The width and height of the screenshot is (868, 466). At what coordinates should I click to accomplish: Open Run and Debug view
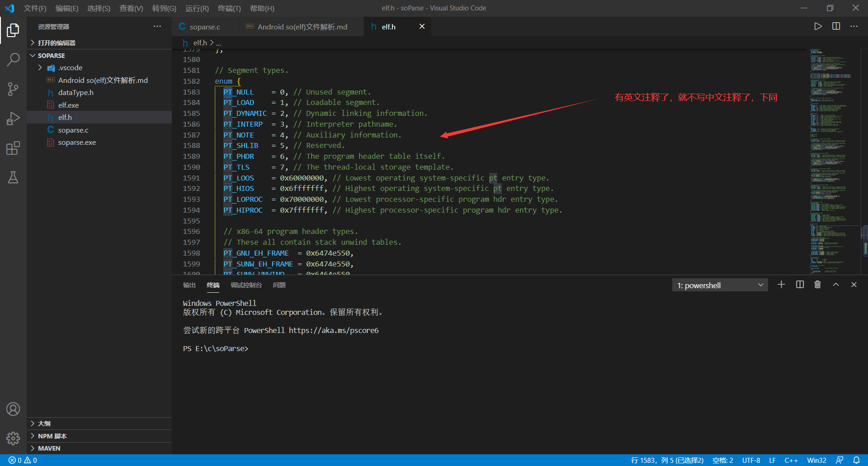13,119
